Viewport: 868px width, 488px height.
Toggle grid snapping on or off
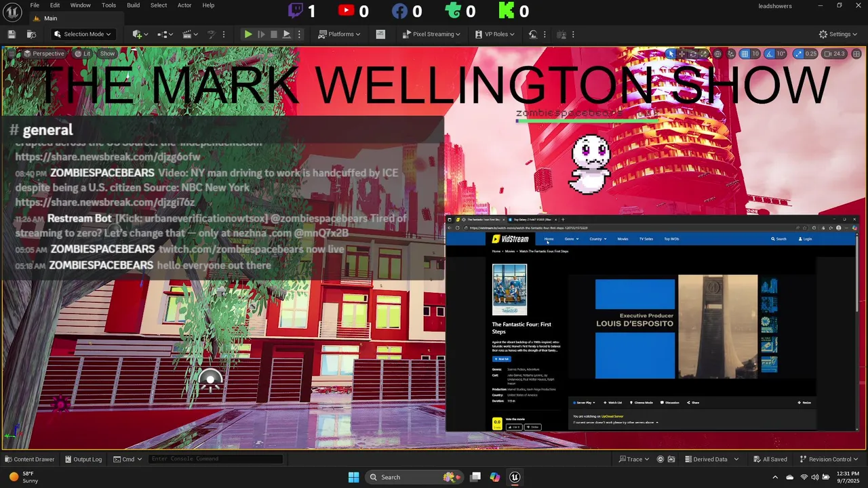tap(744, 54)
